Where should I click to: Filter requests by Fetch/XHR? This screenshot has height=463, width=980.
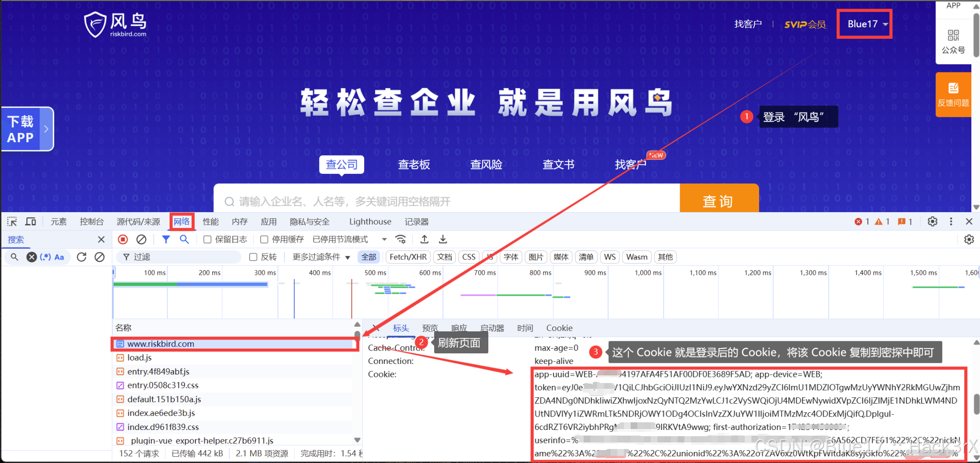tap(408, 257)
